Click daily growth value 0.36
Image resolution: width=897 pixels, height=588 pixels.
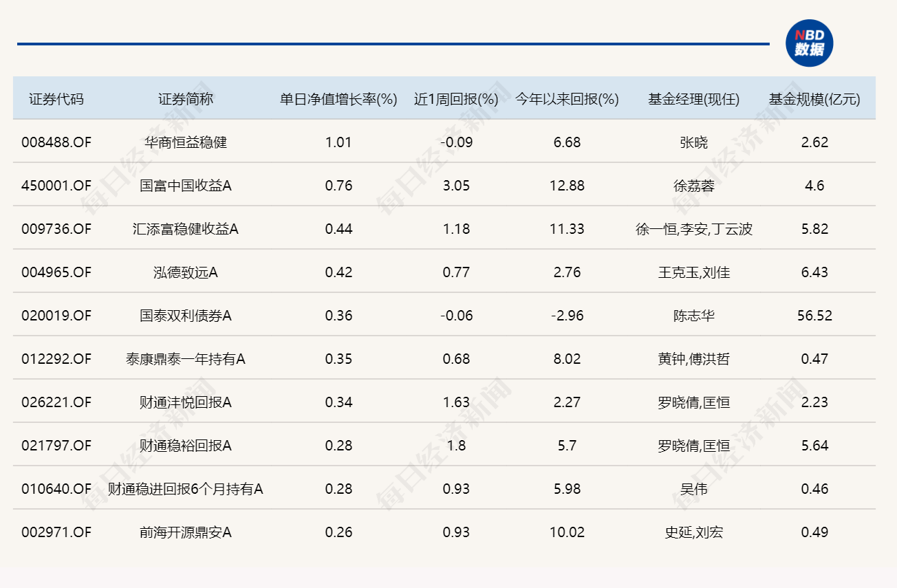338,316
